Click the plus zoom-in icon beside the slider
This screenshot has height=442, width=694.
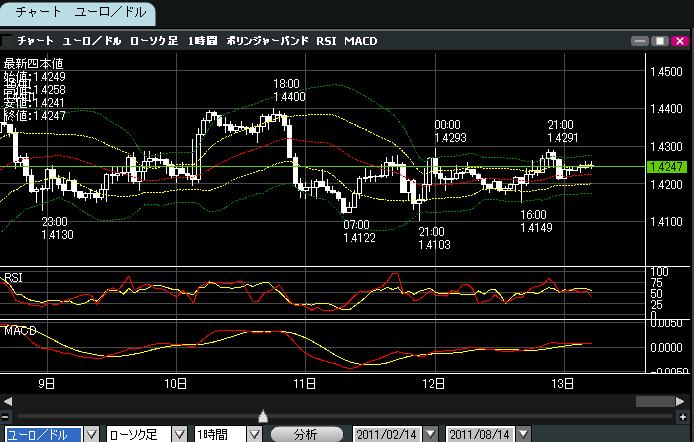click(x=685, y=416)
